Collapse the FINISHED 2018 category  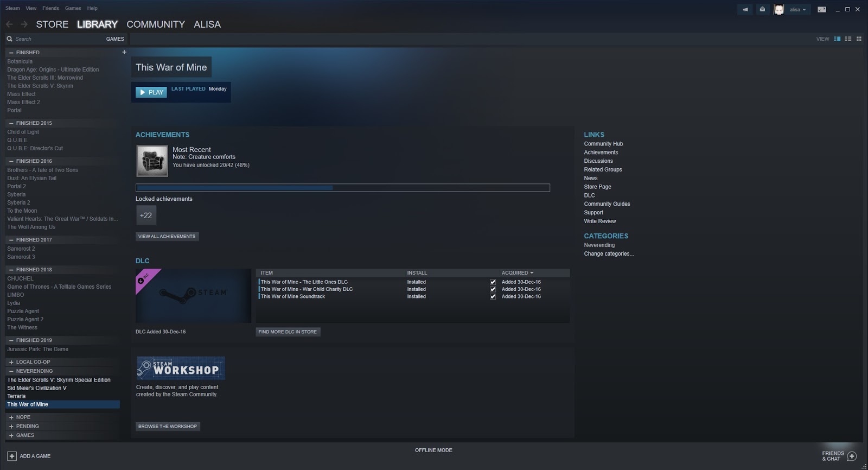tap(11, 270)
